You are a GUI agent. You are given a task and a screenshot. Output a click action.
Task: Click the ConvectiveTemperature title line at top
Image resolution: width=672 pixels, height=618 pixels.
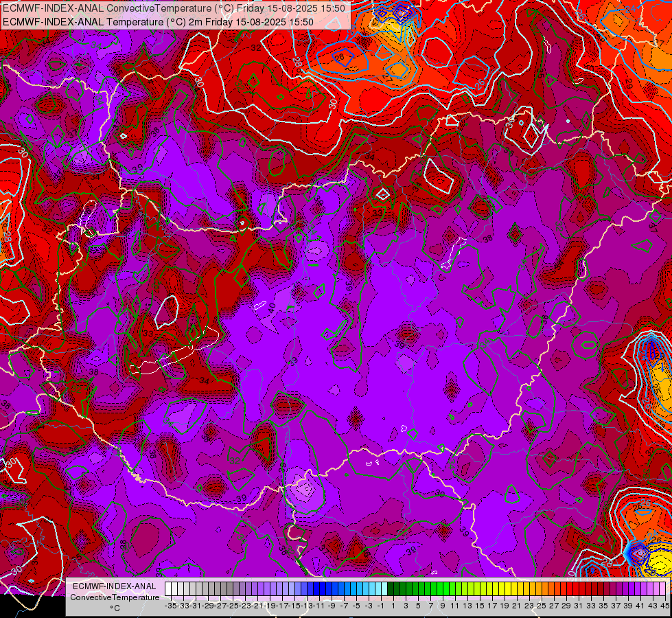coord(174,8)
